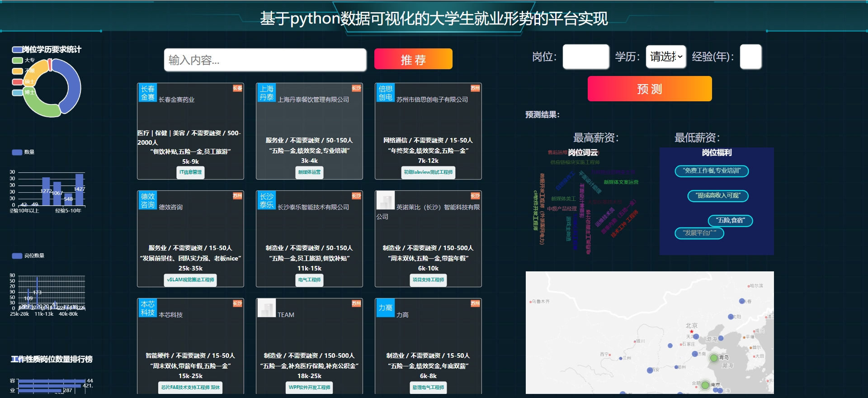Click the 发展平台广 benefit tag
Image resolution: width=868 pixels, height=398 pixels.
click(699, 233)
